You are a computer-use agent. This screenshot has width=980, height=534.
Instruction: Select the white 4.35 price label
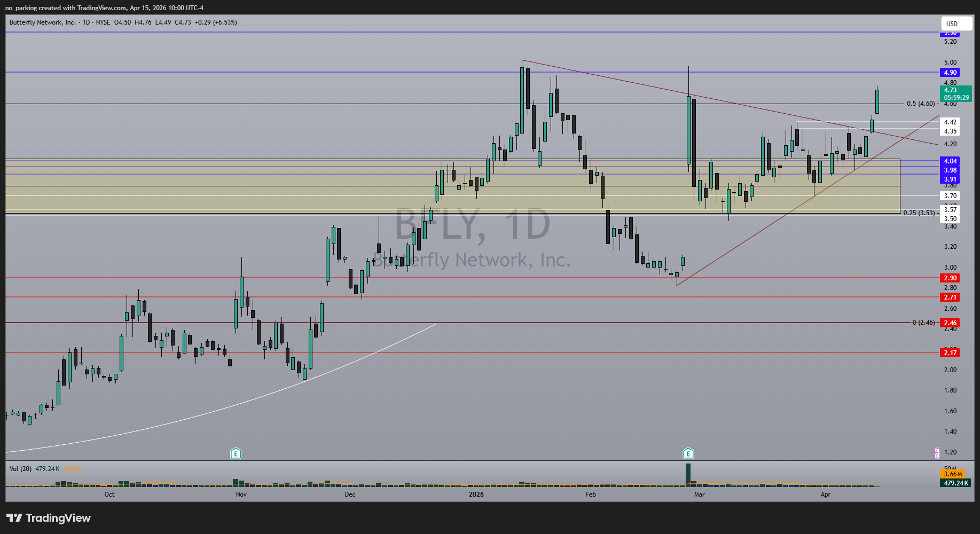click(x=950, y=131)
